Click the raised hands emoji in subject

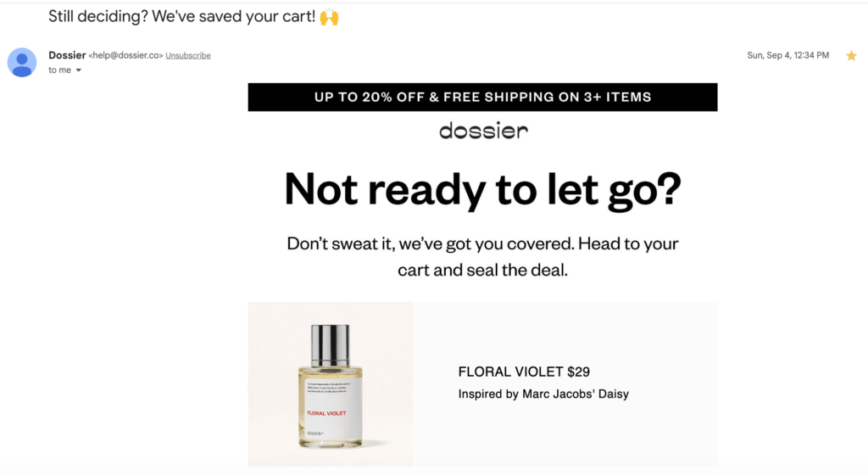pos(330,16)
